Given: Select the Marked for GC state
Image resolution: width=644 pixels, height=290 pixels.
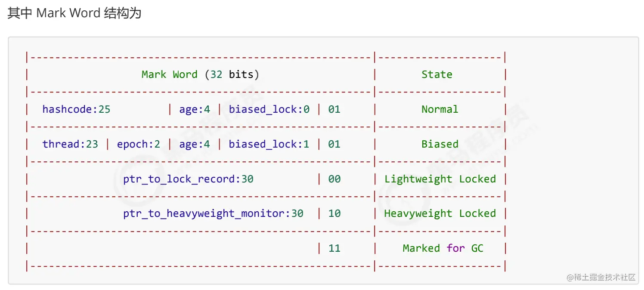Looking at the screenshot, I should 443,248.
